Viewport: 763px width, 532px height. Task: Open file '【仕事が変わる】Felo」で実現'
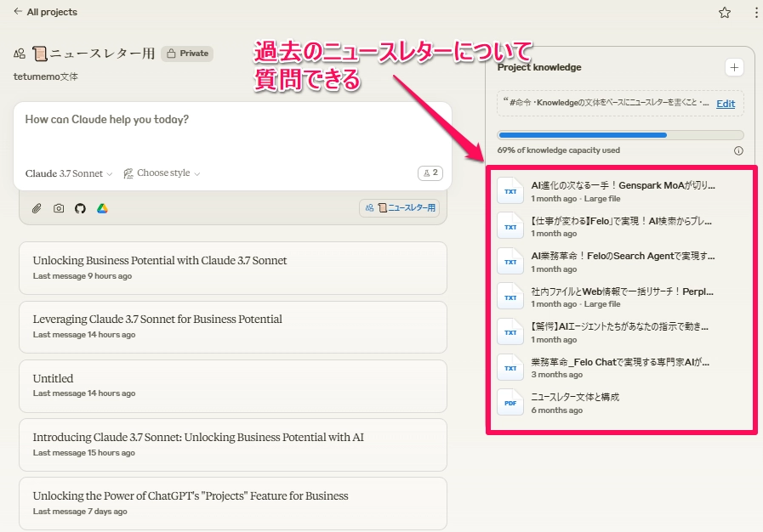pos(619,227)
